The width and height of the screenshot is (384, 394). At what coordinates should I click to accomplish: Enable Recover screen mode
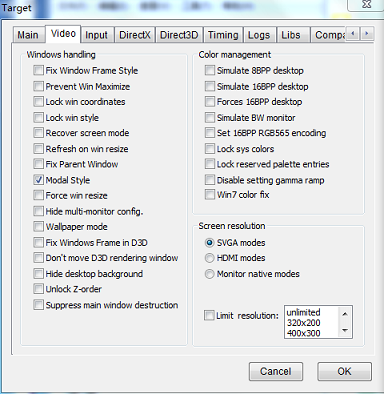click(38, 133)
